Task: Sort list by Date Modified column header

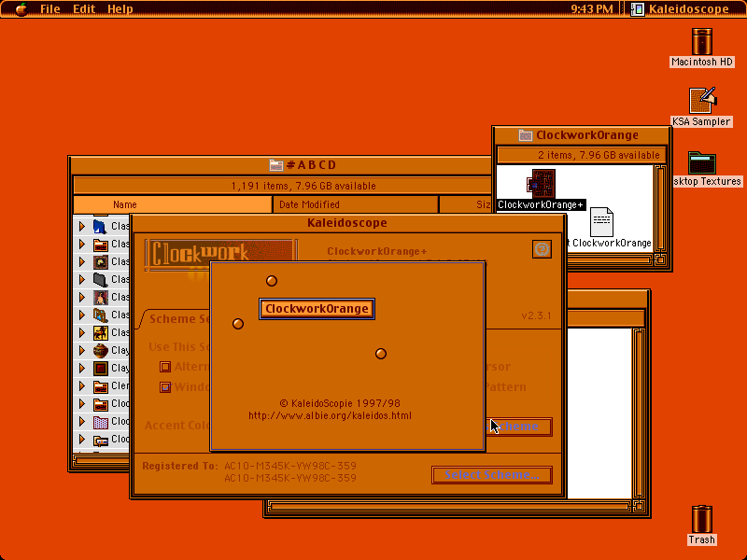Action: pos(356,204)
